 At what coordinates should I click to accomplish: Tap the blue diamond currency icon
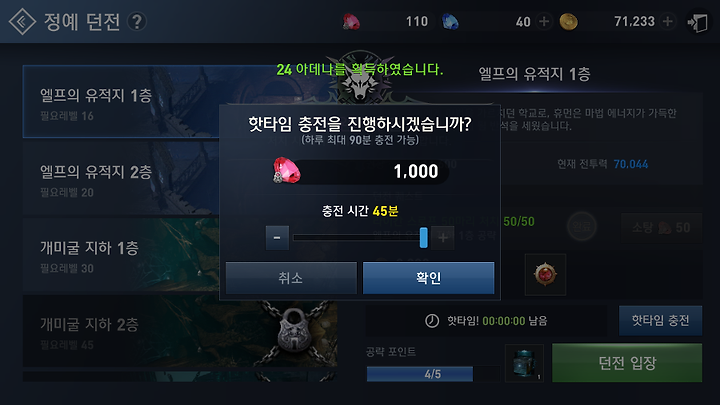(x=450, y=22)
